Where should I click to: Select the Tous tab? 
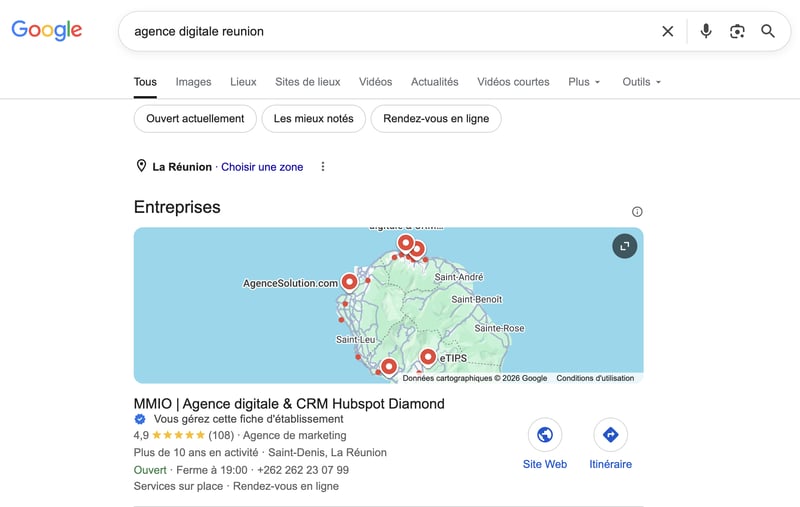(x=145, y=82)
